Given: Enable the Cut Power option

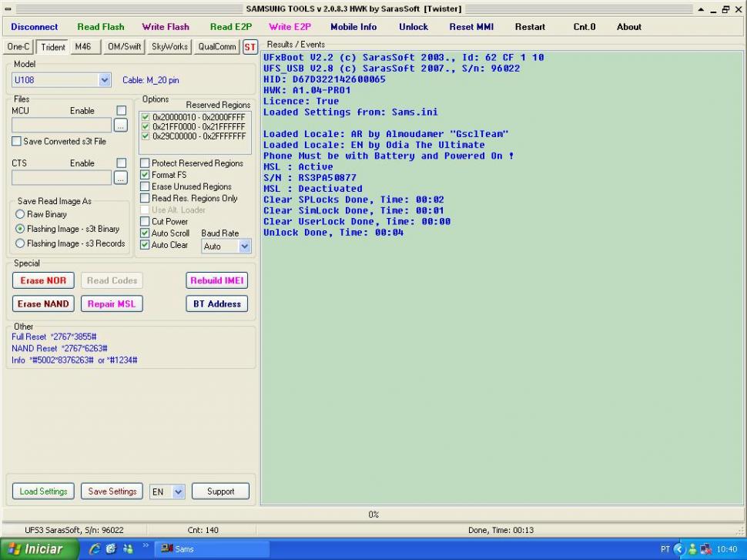Looking at the screenshot, I should click(x=145, y=221).
